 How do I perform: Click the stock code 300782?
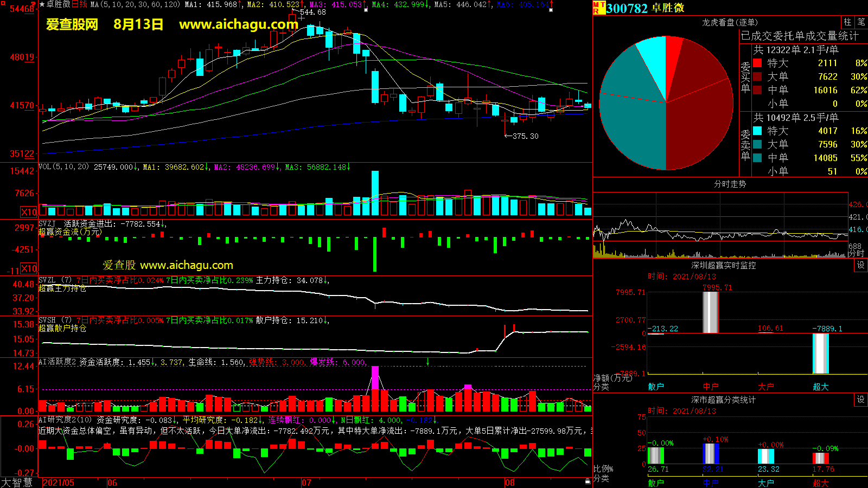[x=627, y=8]
